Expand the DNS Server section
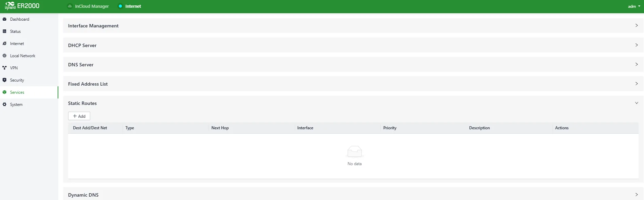 click(637, 64)
